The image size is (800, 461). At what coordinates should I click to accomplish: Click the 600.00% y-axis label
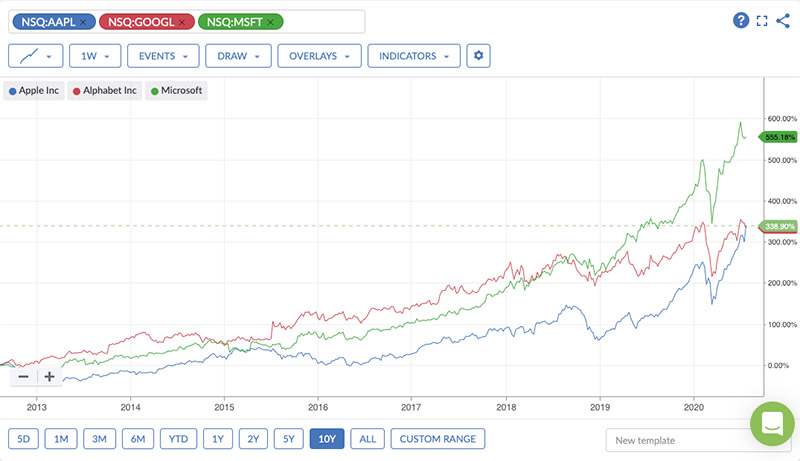coord(782,119)
